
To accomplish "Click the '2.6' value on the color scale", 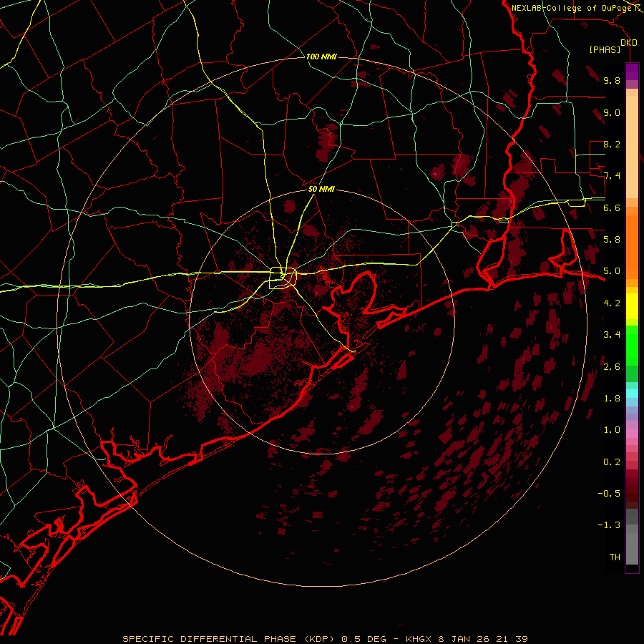I will (612, 367).
